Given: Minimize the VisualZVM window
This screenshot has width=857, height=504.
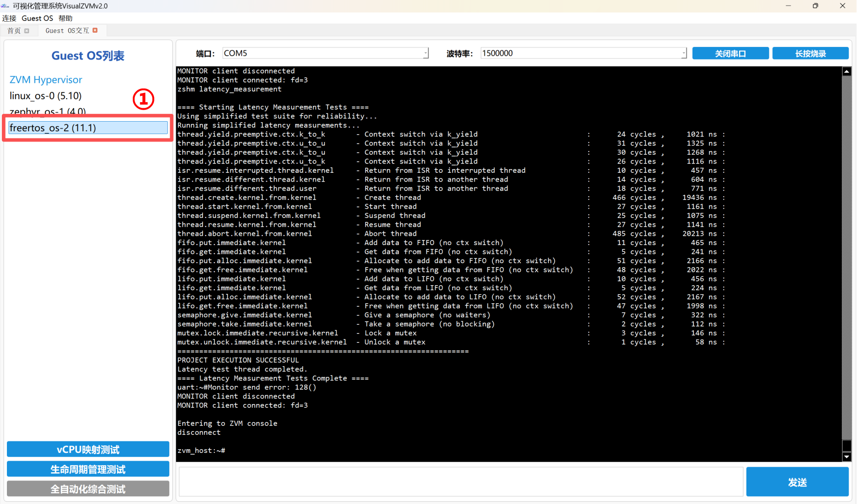Looking at the screenshot, I should (x=788, y=6).
